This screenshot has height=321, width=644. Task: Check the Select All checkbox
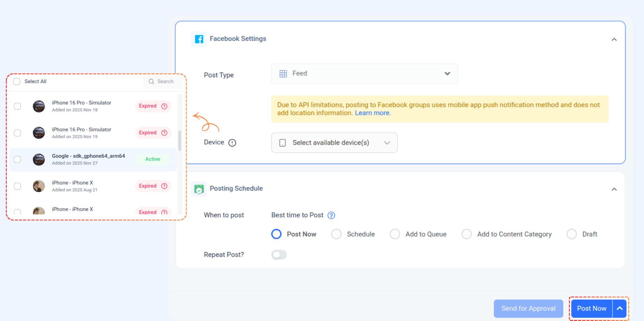pos(17,81)
